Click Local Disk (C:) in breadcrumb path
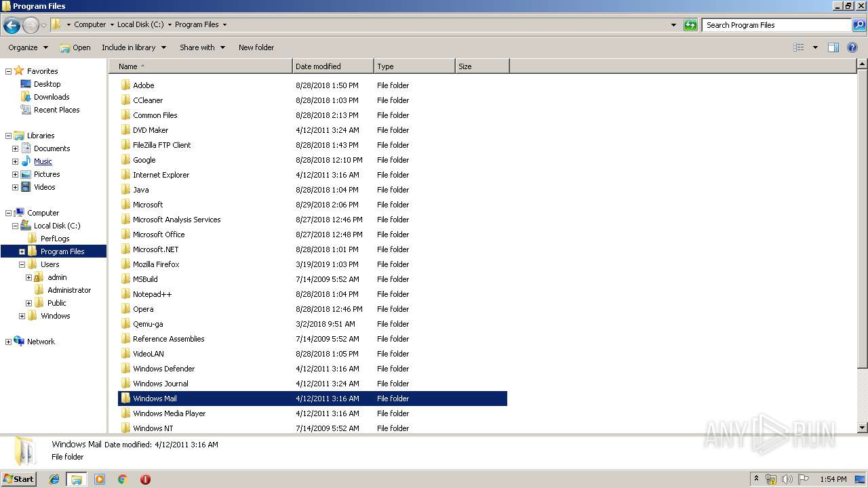Screen dimensions: 868x488 140,24
